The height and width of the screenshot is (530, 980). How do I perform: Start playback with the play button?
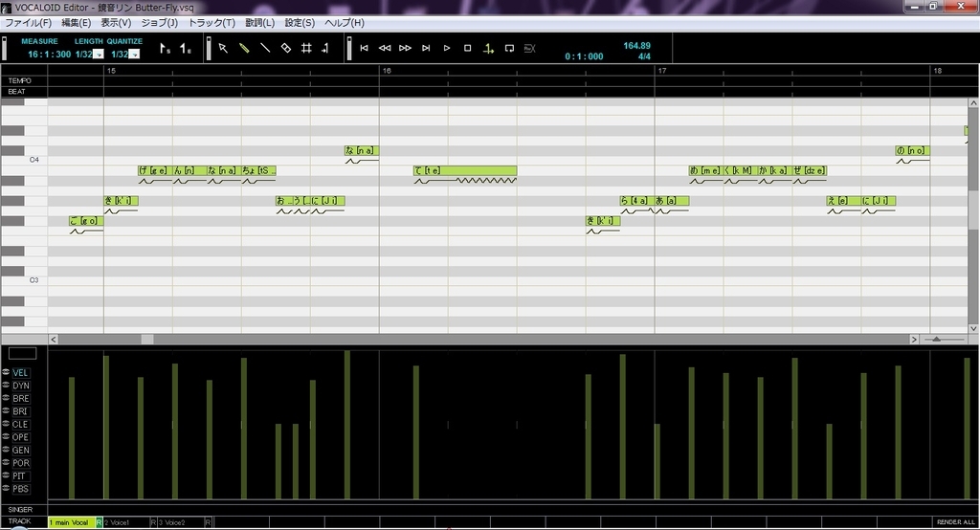(x=447, y=48)
